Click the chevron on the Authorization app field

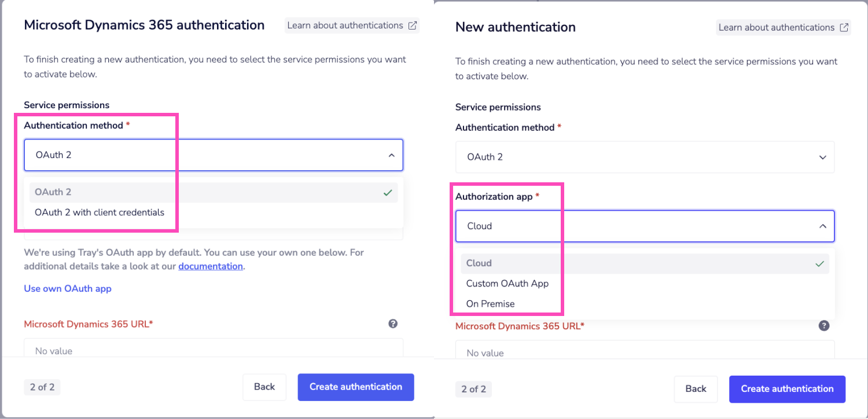(823, 226)
